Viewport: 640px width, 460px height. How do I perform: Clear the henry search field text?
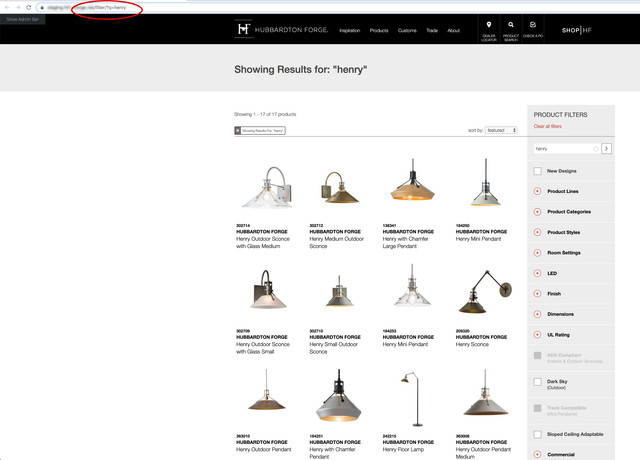[x=596, y=149]
